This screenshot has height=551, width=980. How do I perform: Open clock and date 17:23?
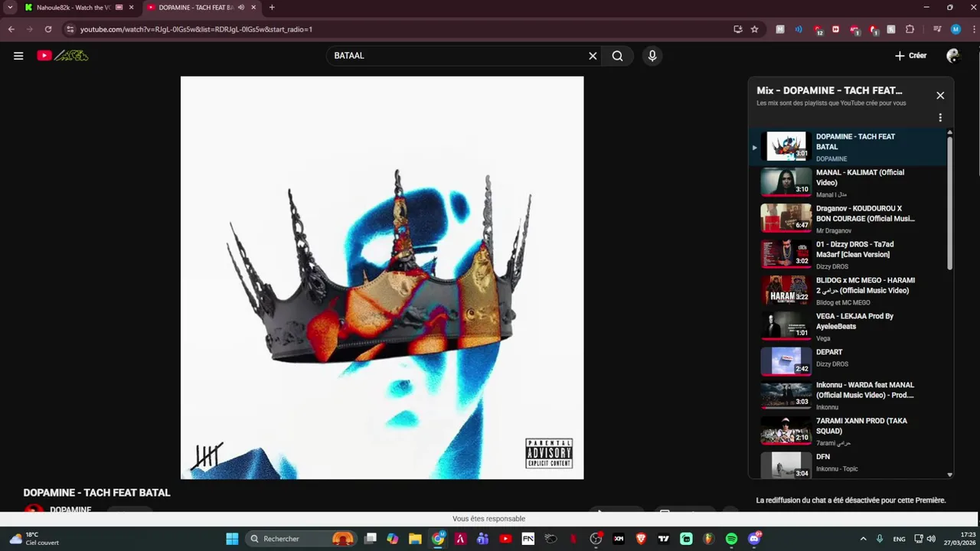(959, 539)
